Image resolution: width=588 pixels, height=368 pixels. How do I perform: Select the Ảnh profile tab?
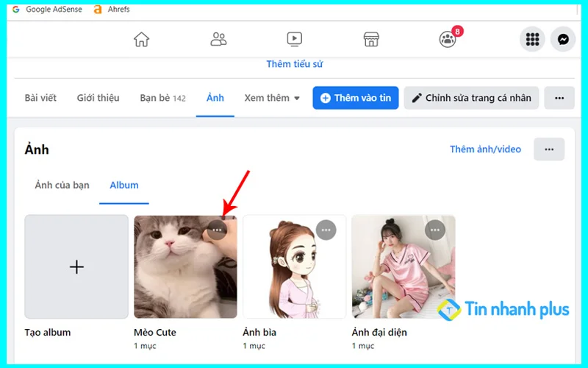(215, 98)
